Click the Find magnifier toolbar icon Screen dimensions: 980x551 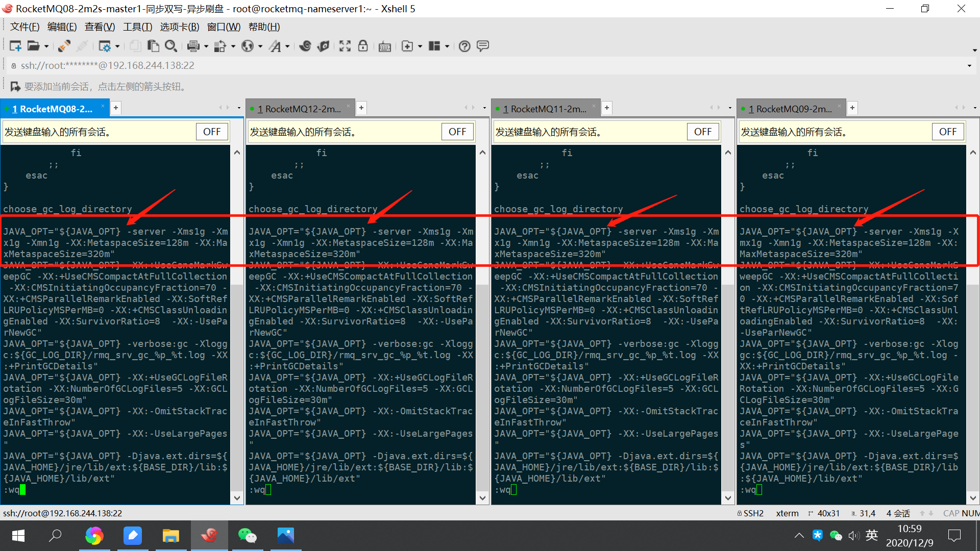point(171,46)
